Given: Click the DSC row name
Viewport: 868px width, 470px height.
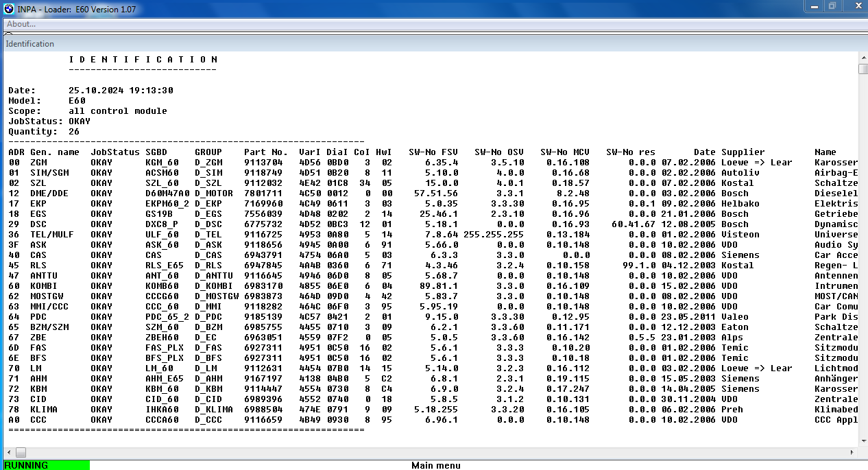Looking at the screenshot, I should click(x=38, y=224).
